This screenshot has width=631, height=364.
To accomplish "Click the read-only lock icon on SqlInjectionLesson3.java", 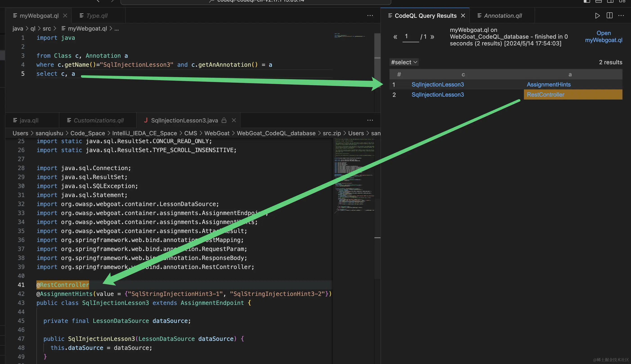I will pos(224,120).
